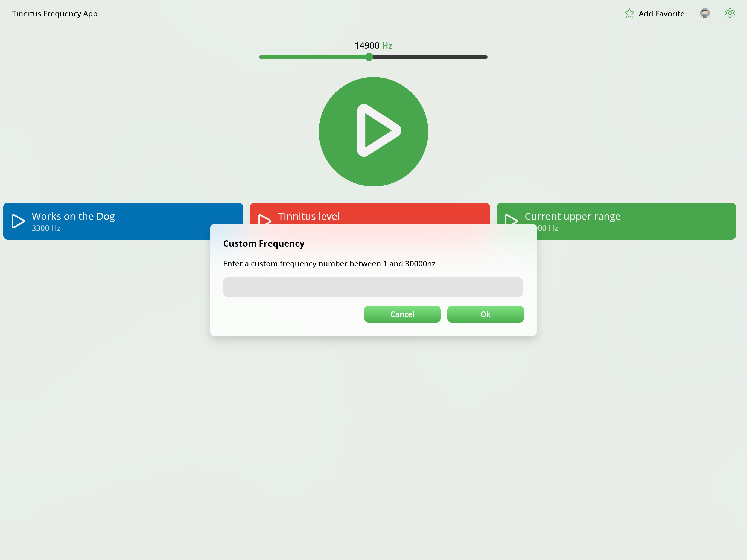Click the Tinnitus Frequency App title

pyautogui.click(x=55, y=14)
